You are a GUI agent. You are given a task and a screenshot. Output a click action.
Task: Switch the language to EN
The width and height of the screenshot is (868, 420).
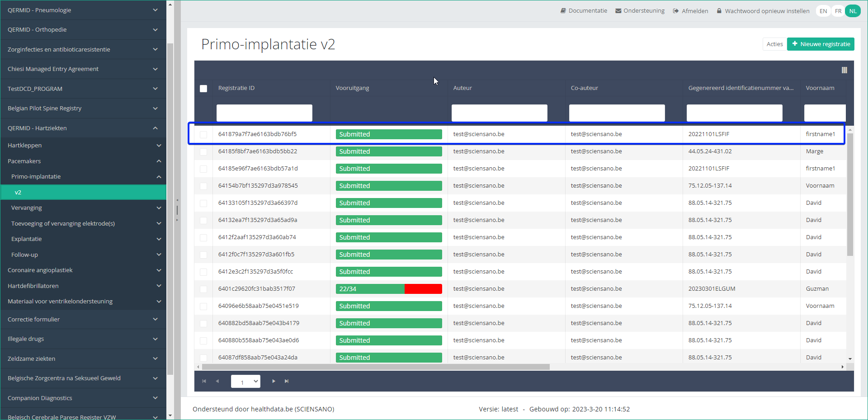(x=823, y=11)
